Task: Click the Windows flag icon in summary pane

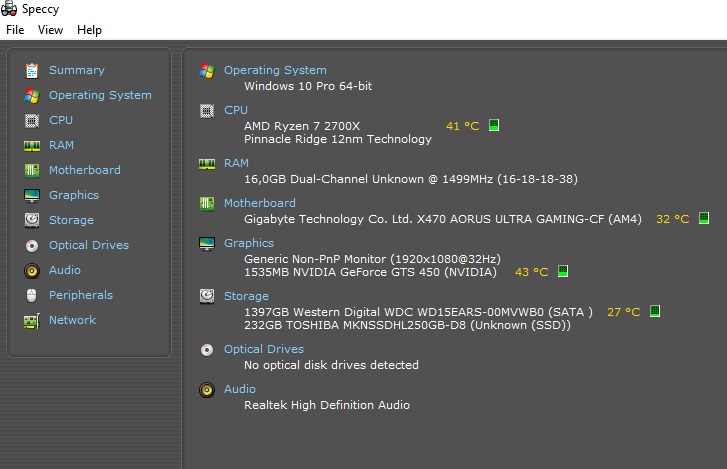Action: (x=207, y=70)
